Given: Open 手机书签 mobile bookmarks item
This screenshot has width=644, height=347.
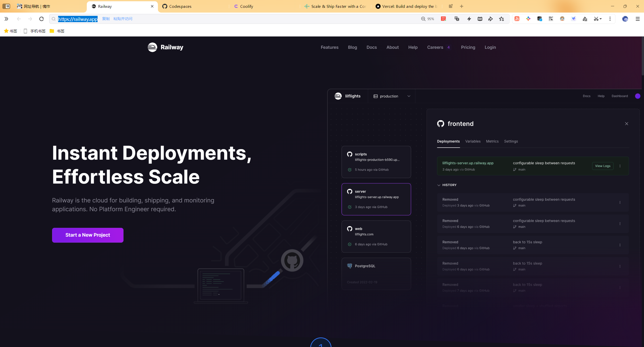Looking at the screenshot, I should pos(34,31).
